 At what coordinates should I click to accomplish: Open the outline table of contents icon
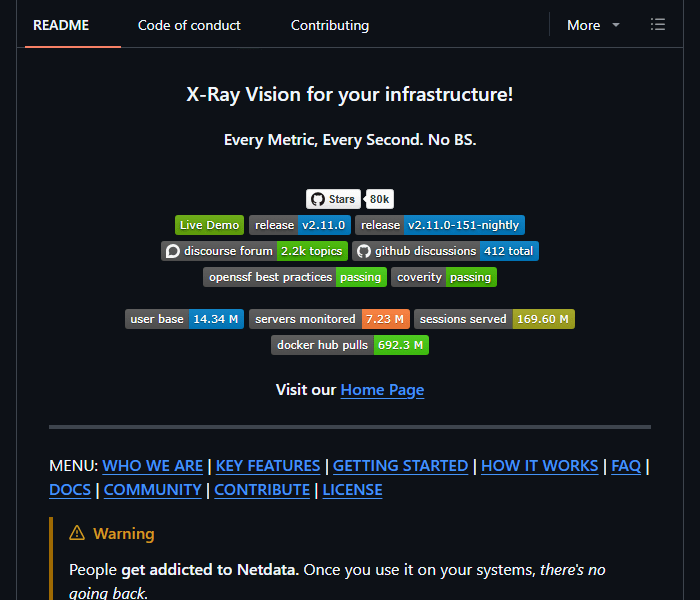(658, 25)
